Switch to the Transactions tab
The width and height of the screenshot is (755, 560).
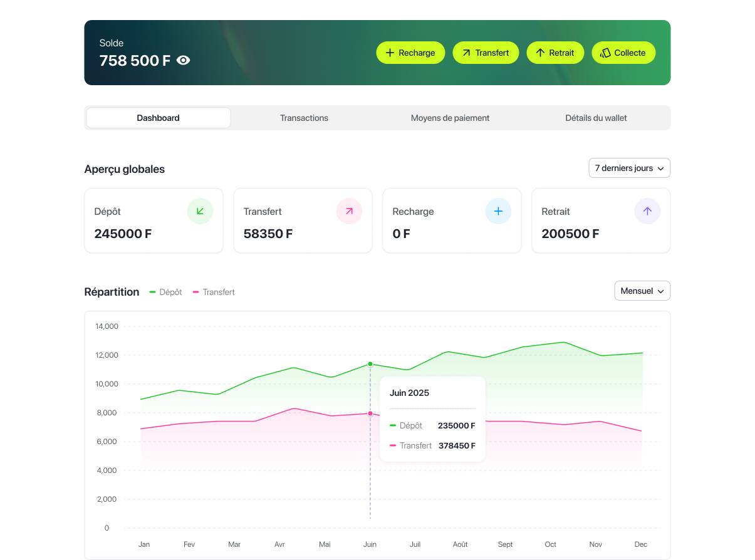pos(304,118)
